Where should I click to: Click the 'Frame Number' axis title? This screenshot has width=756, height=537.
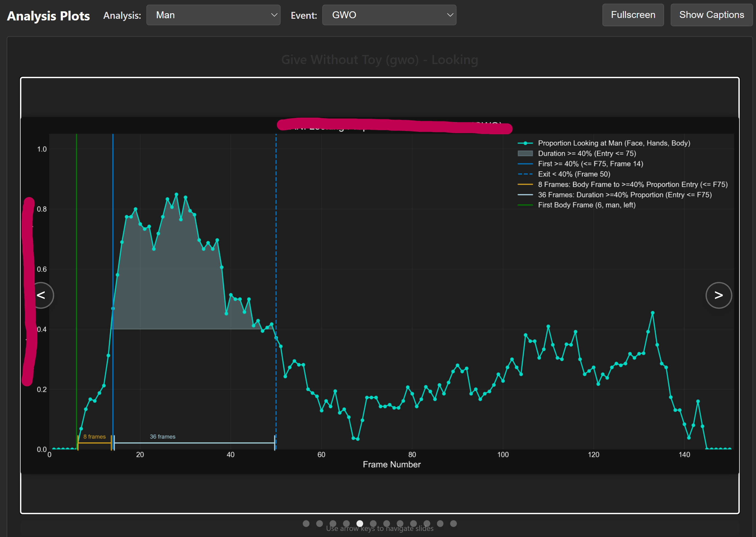(x=392, y=465)
